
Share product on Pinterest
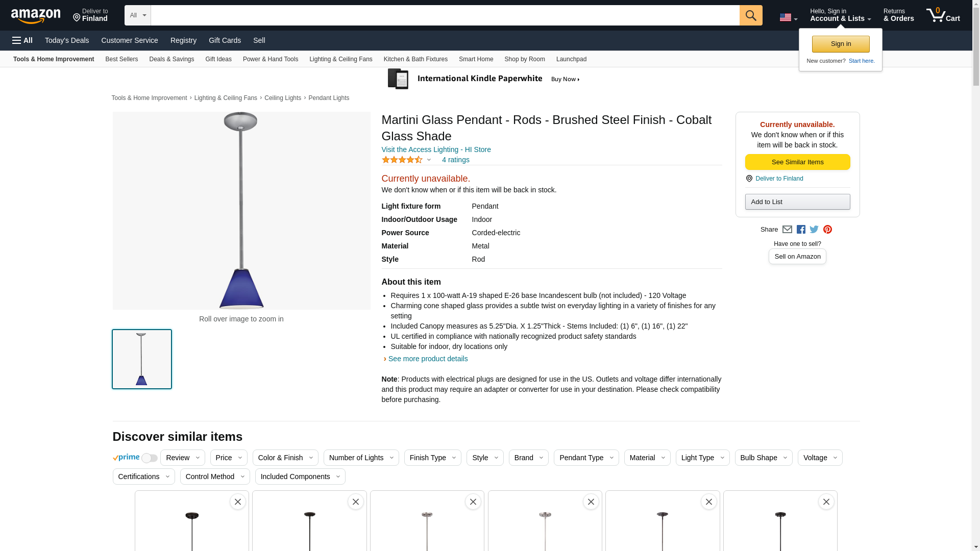[x=827, y=230]
